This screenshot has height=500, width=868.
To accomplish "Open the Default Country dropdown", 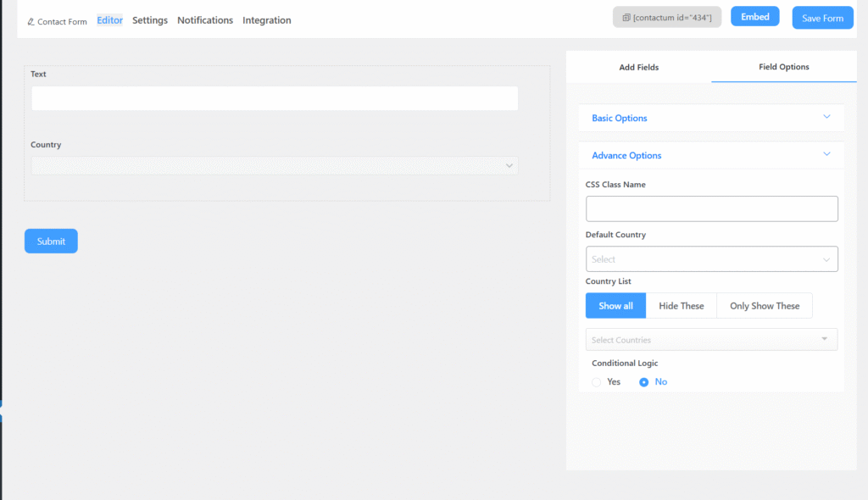I will click(711, 259).
